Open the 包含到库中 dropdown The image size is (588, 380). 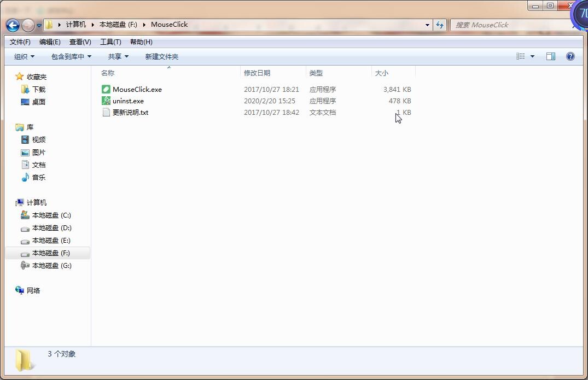(x=71, y=56)
